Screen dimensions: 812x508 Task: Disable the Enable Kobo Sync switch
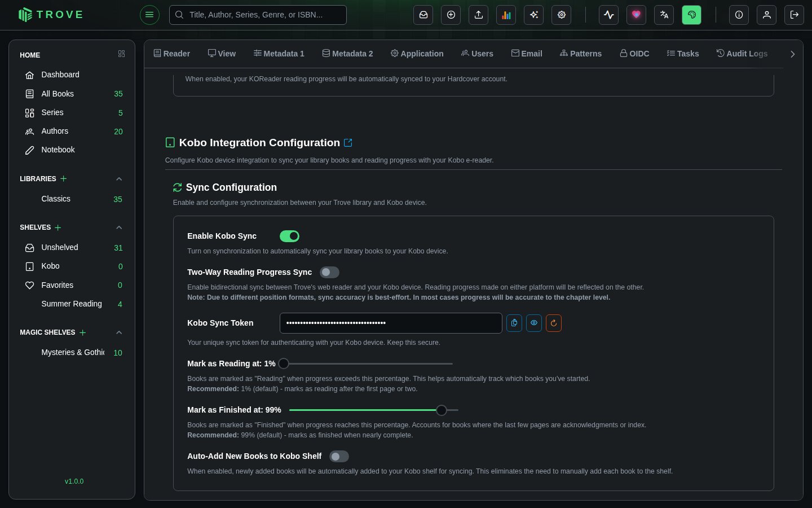(289, 236)
